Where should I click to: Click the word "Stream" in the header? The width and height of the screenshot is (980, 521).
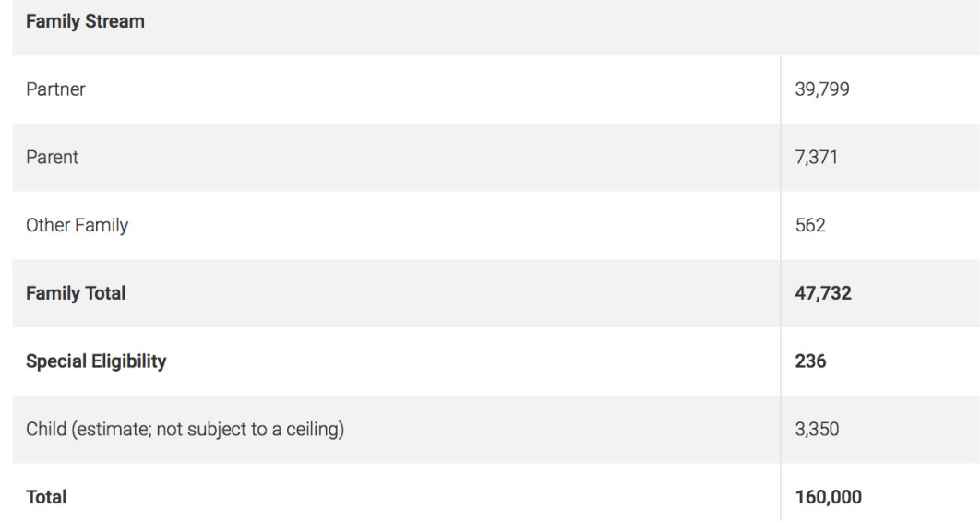pyautogui.click(x=114, y=21)
